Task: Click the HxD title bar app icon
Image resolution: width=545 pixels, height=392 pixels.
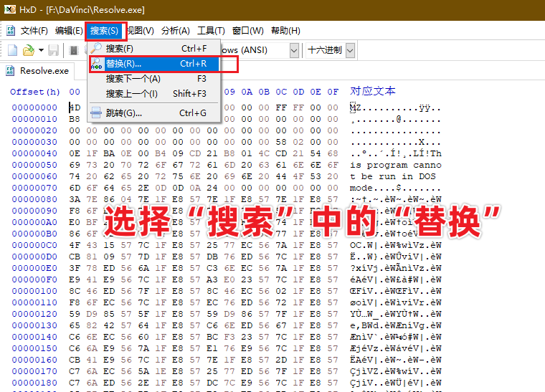Action: tap(10, 9)
